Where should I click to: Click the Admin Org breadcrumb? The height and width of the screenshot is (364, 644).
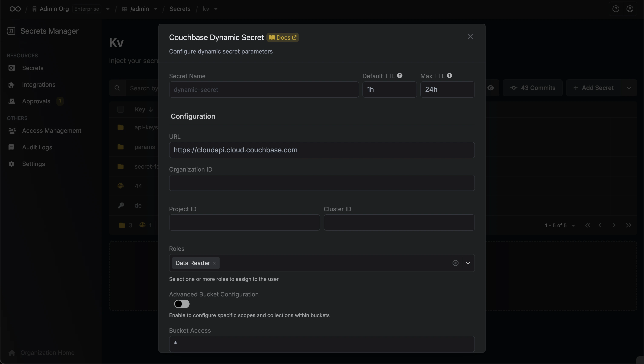click(x=54, y=9)
